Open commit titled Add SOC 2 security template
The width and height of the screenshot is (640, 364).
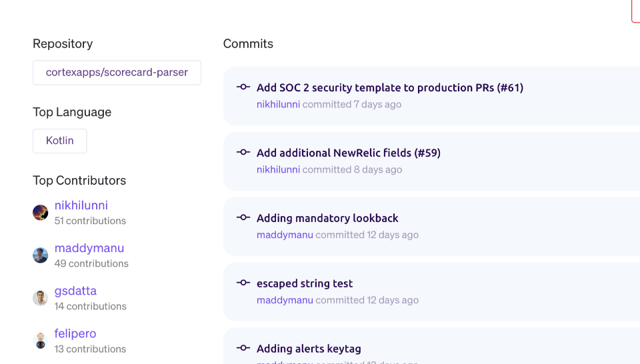point(390,88)
